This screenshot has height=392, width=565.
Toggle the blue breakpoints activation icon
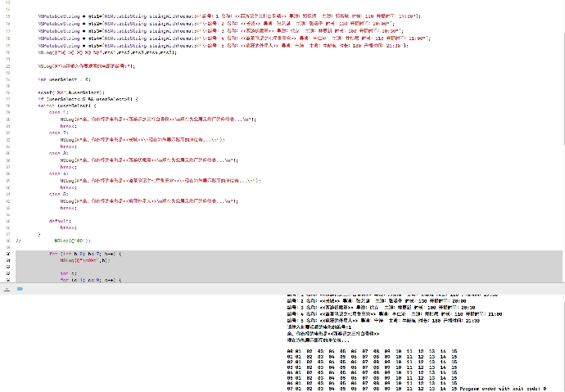(x=20, y=289)
